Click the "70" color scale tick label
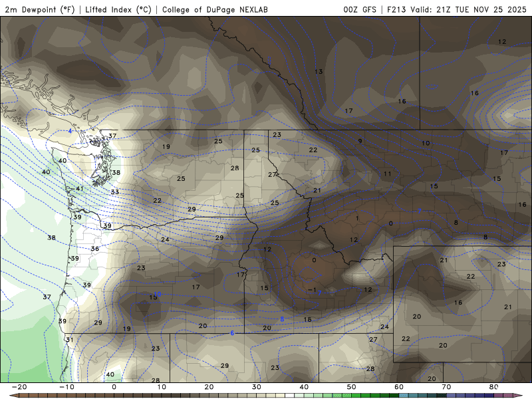532x399 pixels. (446, 387)
